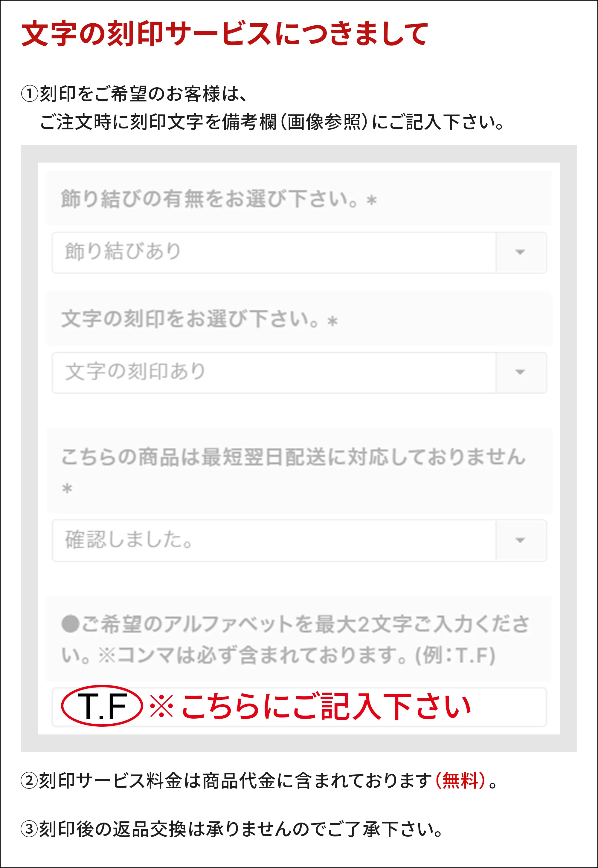Click the 文字の刻印サービスにつきまして heading
This screenshot has width=598, height=868.
pyautogui.click(x=225, y=34)
